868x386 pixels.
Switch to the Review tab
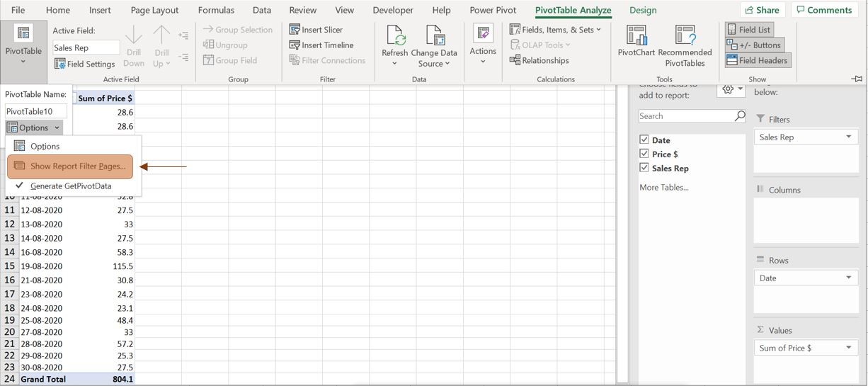point(302,10)
